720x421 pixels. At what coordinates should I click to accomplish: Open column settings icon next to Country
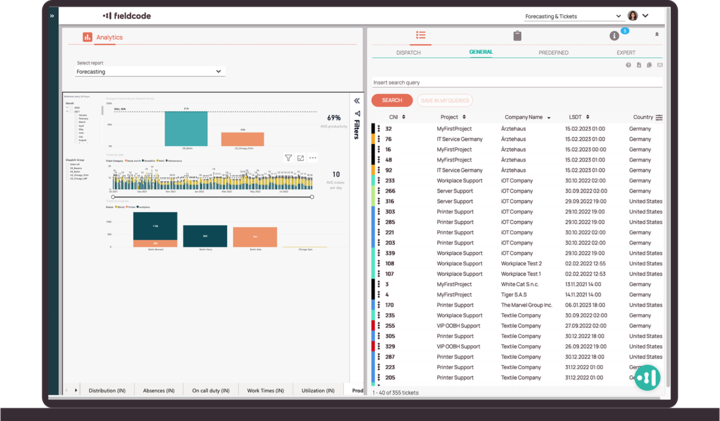coord(659,118)
